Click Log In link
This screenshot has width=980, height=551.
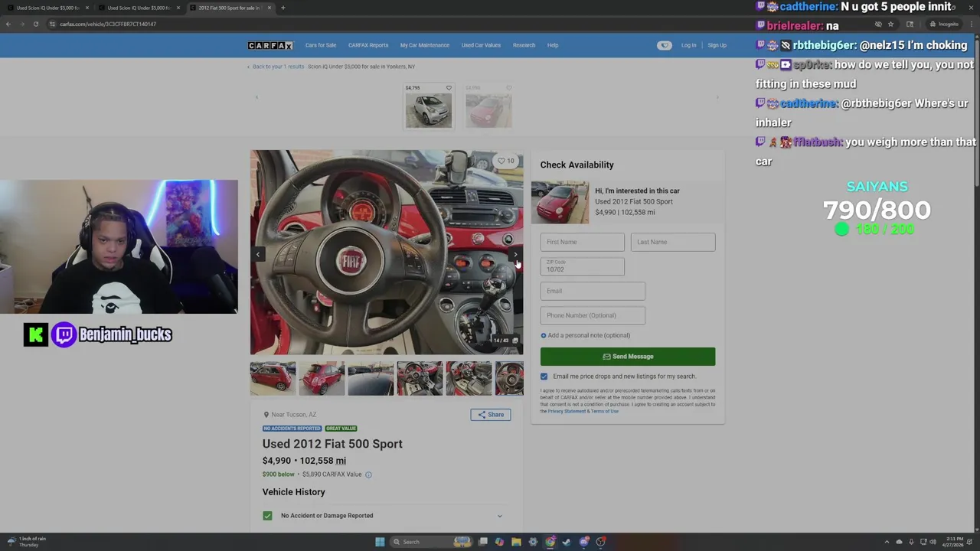(689, 45)
